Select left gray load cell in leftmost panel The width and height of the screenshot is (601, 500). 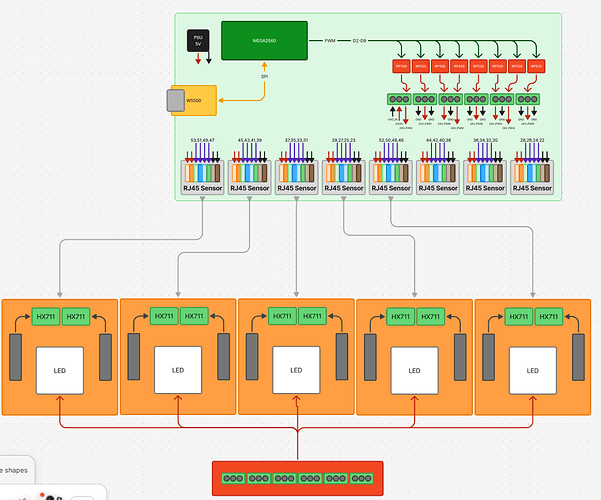point(15,357)
